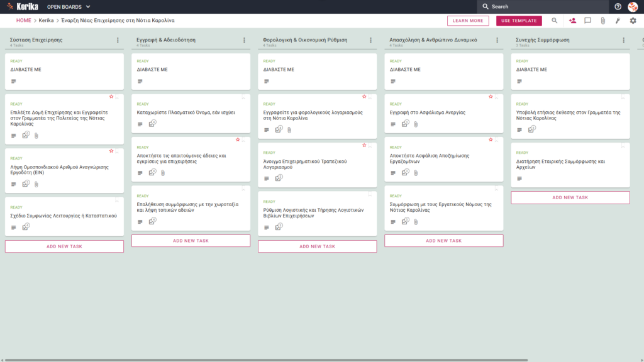Open ΔΙΑΒΑΣΤΕ ΜΕ card in Συνεχής Συμμόρφωση

pos(570,72)
